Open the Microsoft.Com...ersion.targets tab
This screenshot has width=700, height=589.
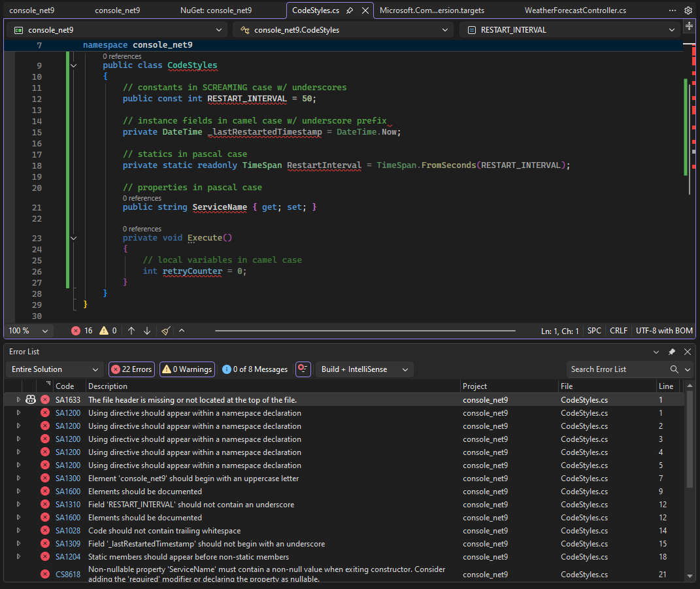point(431,10)
